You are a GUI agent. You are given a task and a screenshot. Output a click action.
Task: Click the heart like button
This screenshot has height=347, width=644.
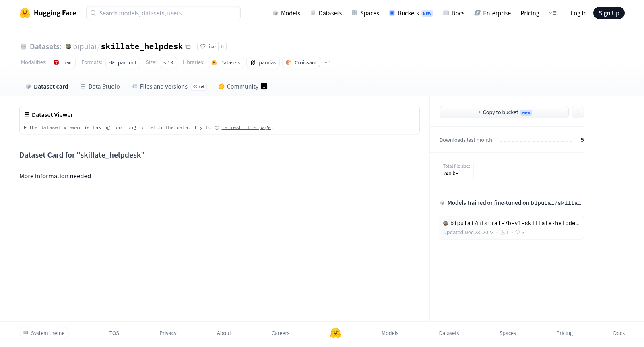point(208,46)
